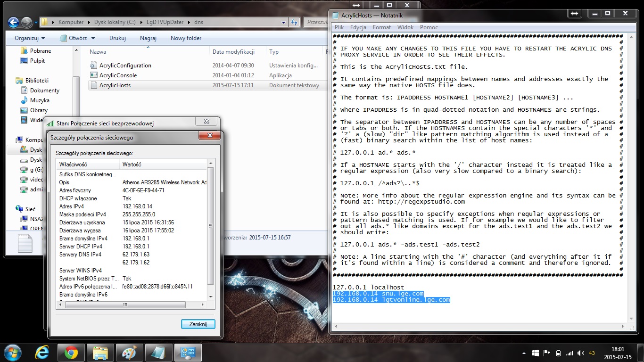The width and height of the screenshot is (644, 362).
Task: Select the NSA2 network computer
Action: coord(32,219)
